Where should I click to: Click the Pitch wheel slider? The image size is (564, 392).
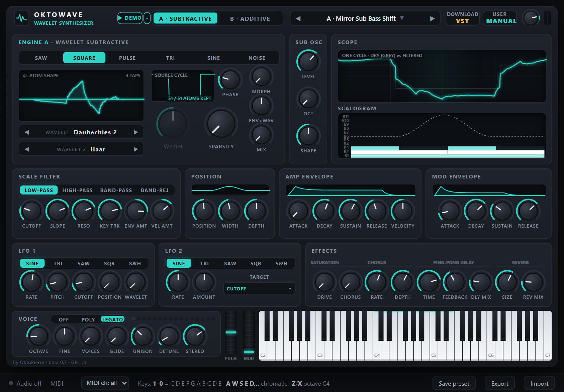click(231, 333)
